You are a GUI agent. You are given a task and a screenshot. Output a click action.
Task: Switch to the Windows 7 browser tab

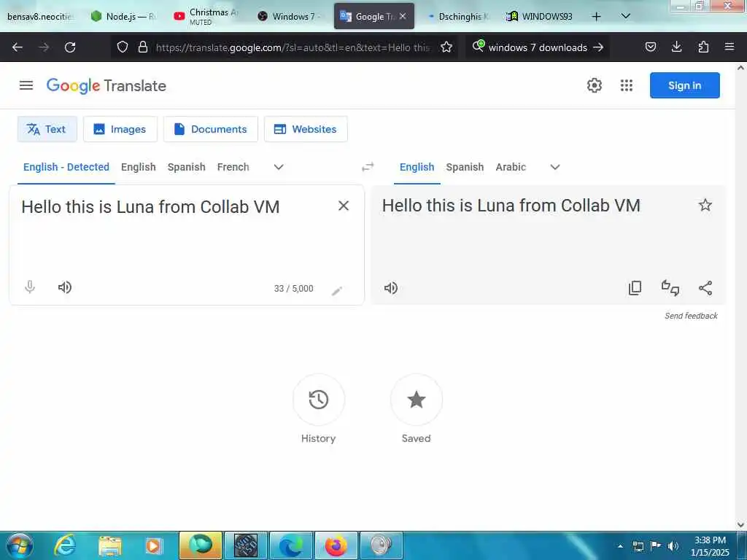pyautogui.click(x=289, y=16)
